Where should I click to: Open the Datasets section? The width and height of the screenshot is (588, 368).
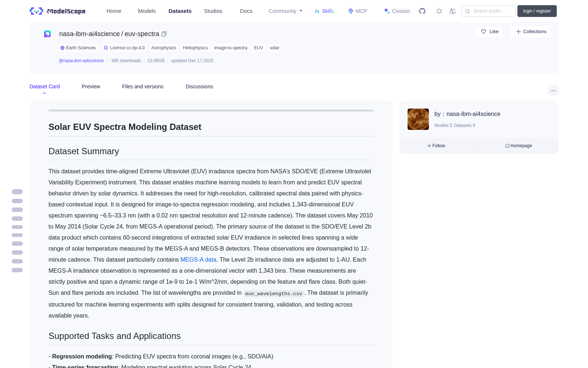coord(180,11)
